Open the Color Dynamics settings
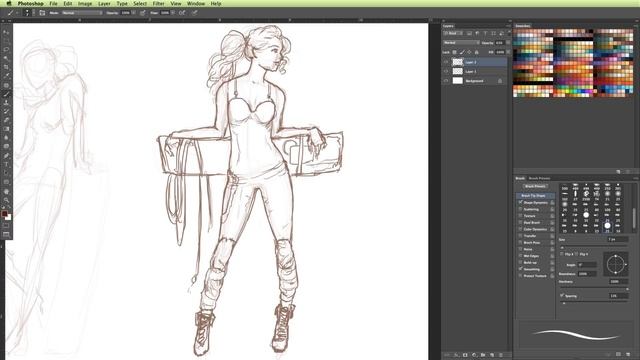 click(x=535, y=229)
